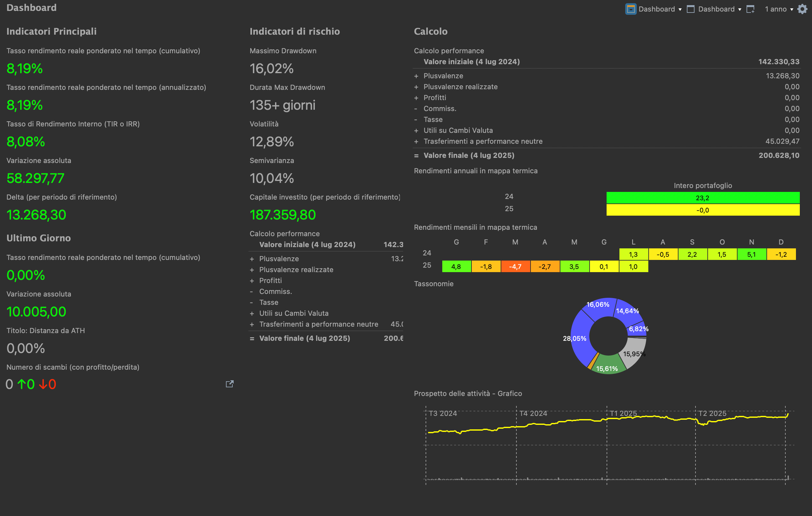Click the new dashboard plus icon
Screen dimensions: 812x516
tap(750, 9)
